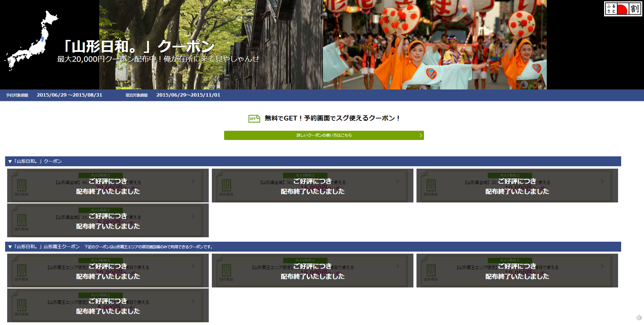Open 詳しいクーポンの使い方はこちら green button
The image size is (644, 325).
click(323, 135)
